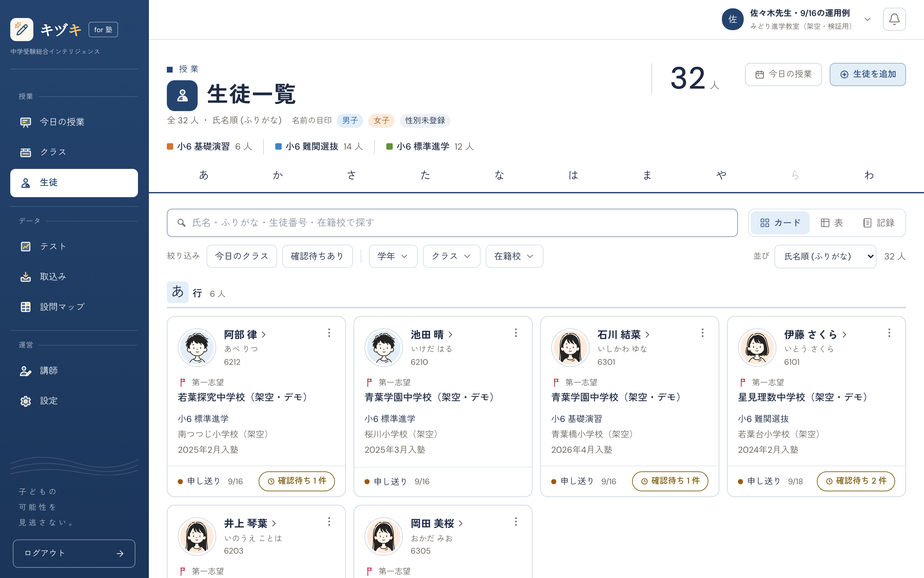
Task: Toggle the 確認待ちあり filter chip
Action: (x=317, y=256)
